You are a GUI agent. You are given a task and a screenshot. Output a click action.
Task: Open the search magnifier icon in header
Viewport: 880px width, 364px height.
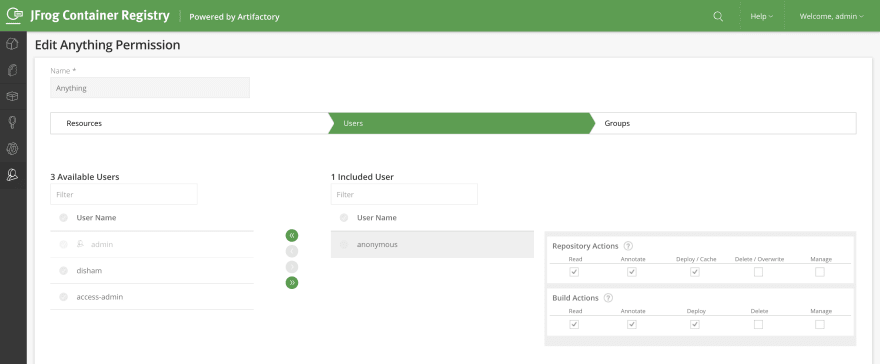[718, 16]
